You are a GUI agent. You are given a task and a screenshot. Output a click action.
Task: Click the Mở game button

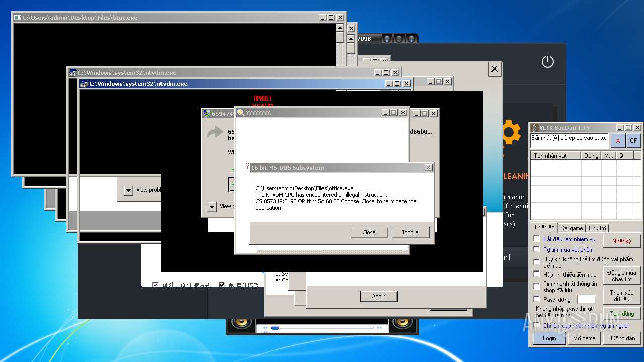point(584,338)
